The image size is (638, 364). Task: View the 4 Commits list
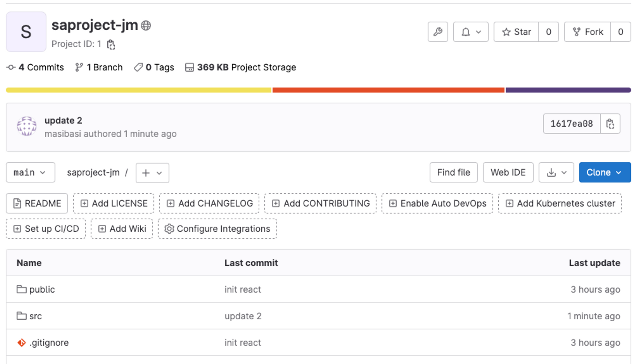[x=35, y=67]
